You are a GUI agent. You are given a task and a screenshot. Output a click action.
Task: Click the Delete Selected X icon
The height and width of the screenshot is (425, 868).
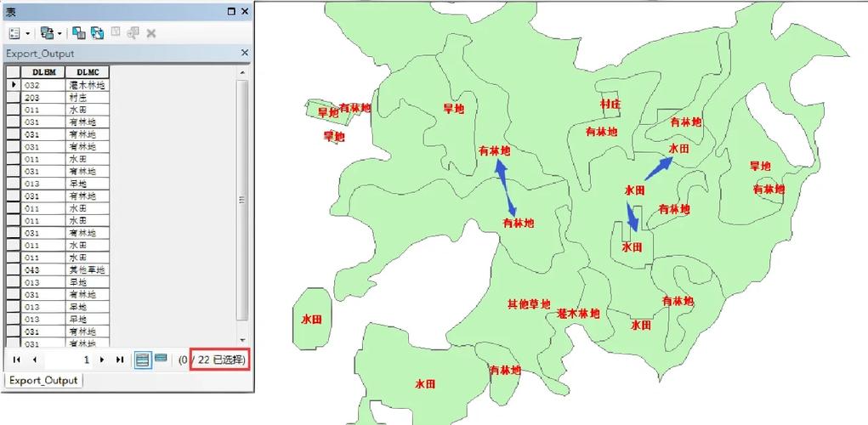150,34
